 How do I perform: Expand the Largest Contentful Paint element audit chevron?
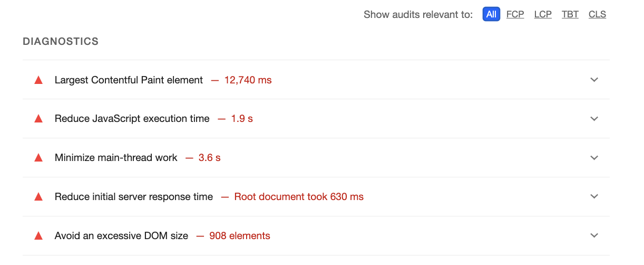594,80
